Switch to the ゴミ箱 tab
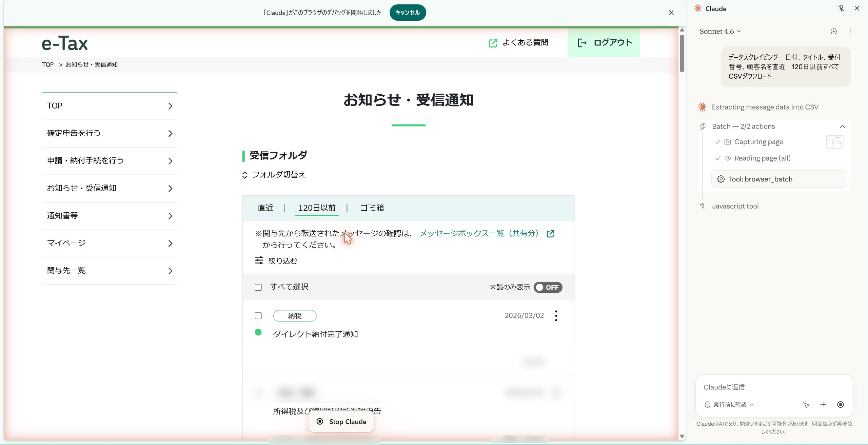 [x=372, y=208]
